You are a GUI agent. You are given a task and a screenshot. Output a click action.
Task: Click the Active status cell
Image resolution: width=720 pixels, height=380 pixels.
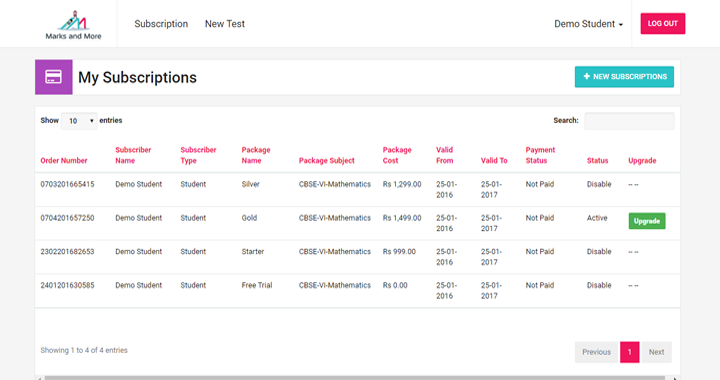coord(597,218)
